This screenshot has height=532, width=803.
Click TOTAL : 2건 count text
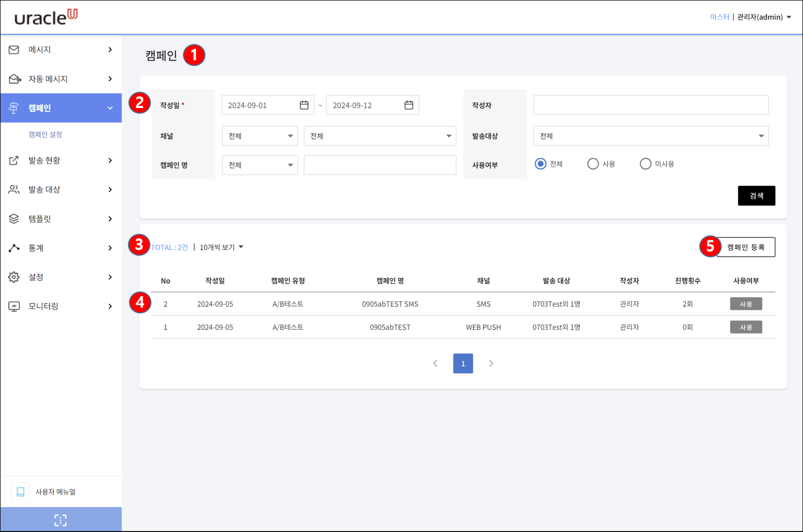169,247
